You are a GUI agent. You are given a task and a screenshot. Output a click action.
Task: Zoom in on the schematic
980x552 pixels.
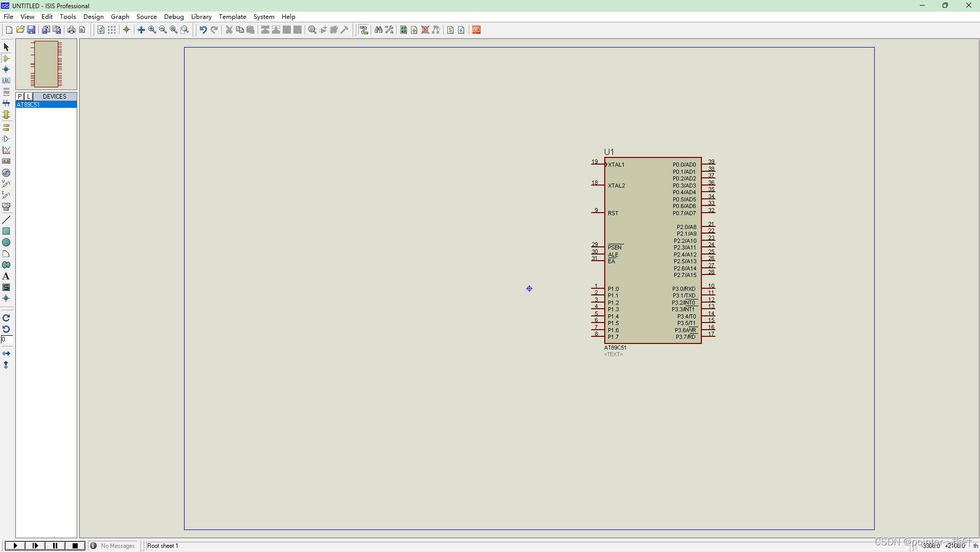[152, 30]
